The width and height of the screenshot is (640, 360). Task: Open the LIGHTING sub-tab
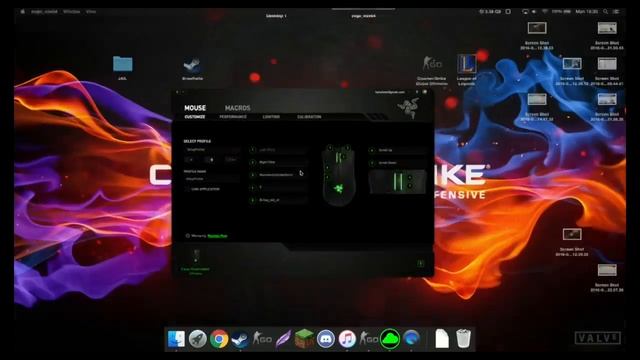point(271,117)
